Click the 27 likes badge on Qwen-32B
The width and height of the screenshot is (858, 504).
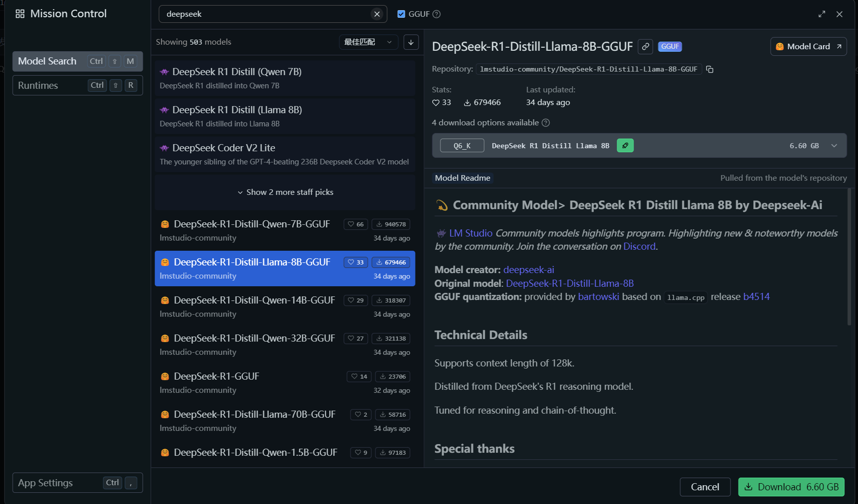[356, 339]
